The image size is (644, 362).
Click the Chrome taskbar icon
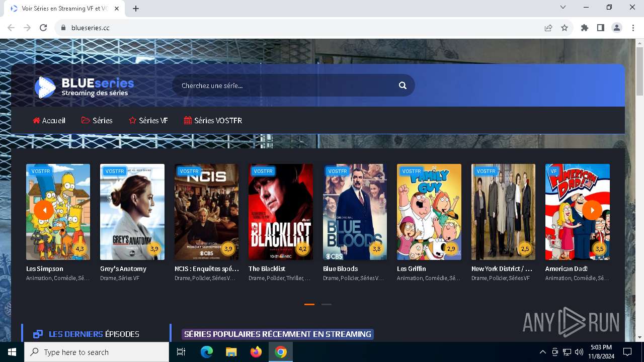click(x=281, y=352)
